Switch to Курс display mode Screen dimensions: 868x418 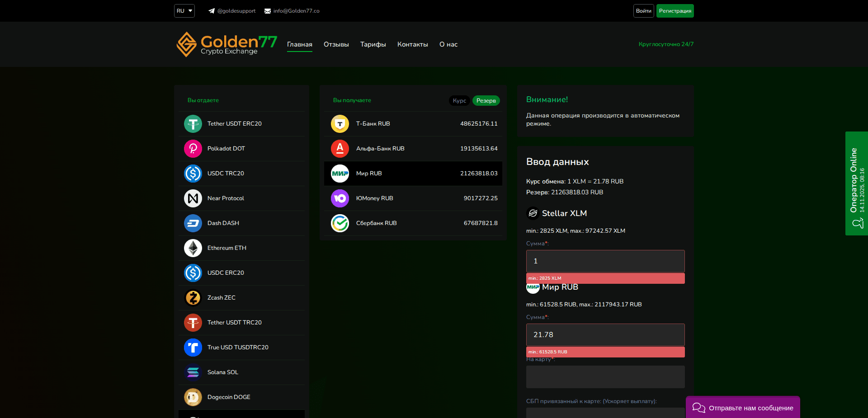tap(459, 100)
